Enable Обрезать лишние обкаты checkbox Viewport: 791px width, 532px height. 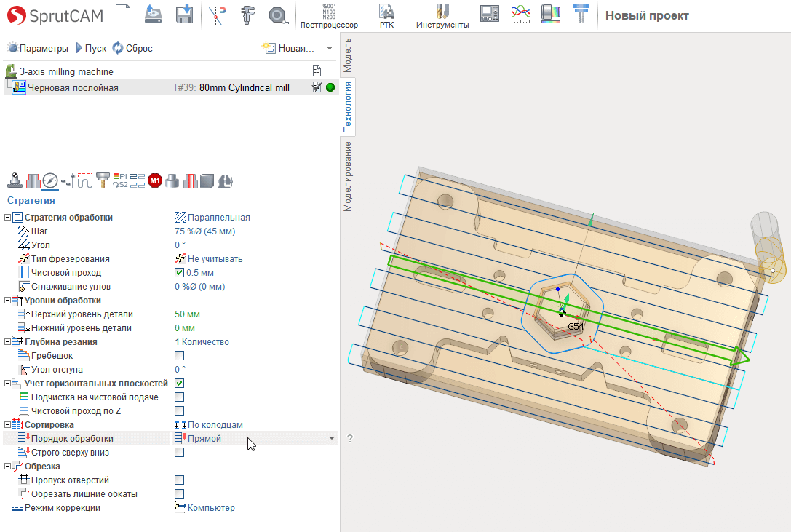point(179,493)
